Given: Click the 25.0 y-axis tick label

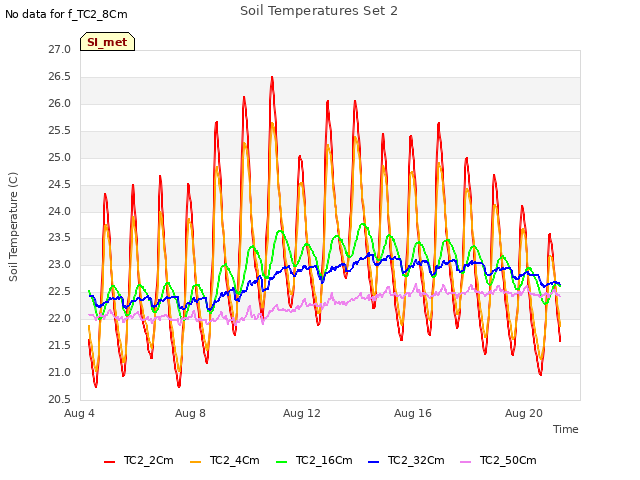Looking at the screenshot, I should 60,157.
